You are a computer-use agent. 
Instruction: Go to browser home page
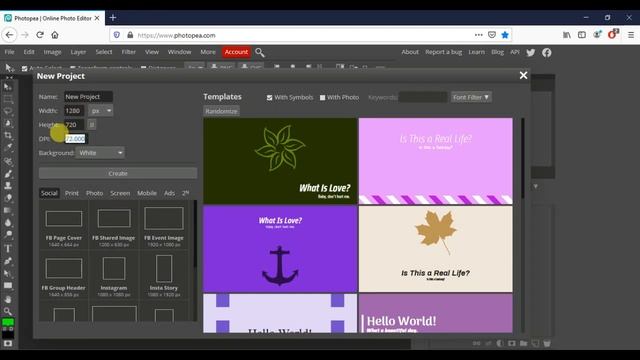point(55,35)
